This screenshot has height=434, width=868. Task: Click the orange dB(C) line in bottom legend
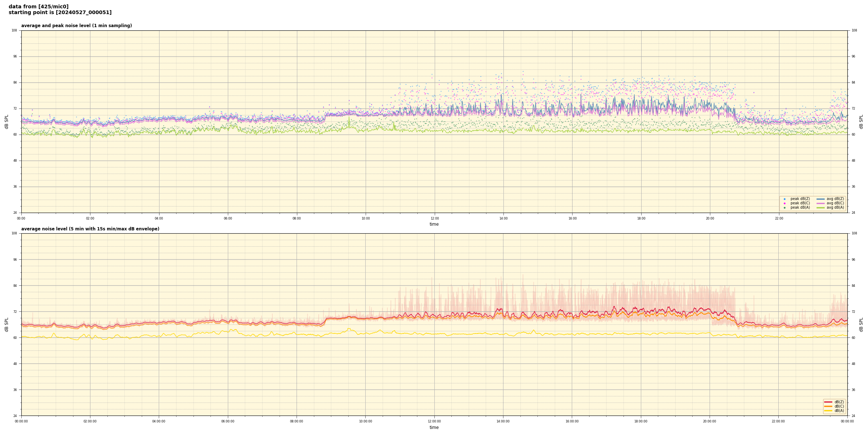[828, 406]
